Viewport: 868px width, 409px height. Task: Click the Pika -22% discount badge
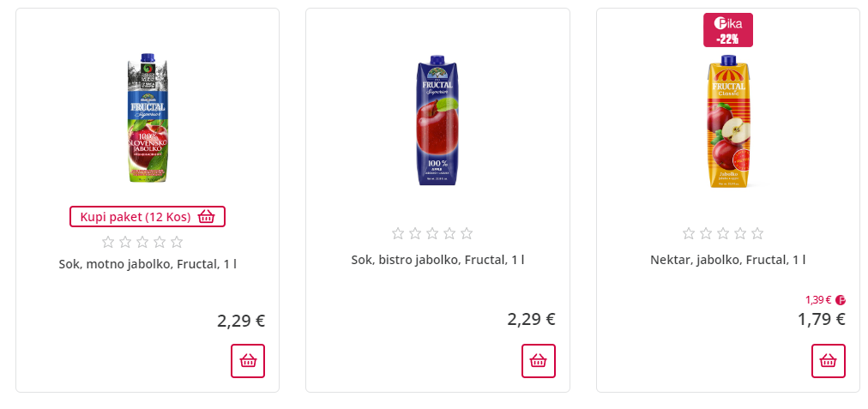[x=728, y=30]
